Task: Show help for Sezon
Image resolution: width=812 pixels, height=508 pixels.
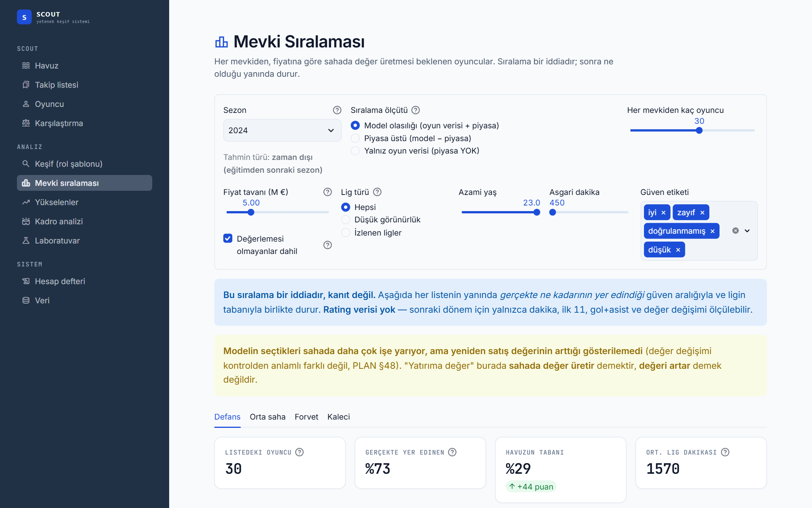Action: pyautogui.click(x=337, y=110)
